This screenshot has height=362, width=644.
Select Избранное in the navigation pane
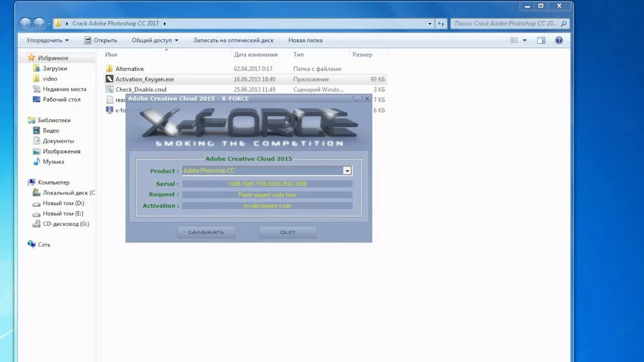click(53, 58)
